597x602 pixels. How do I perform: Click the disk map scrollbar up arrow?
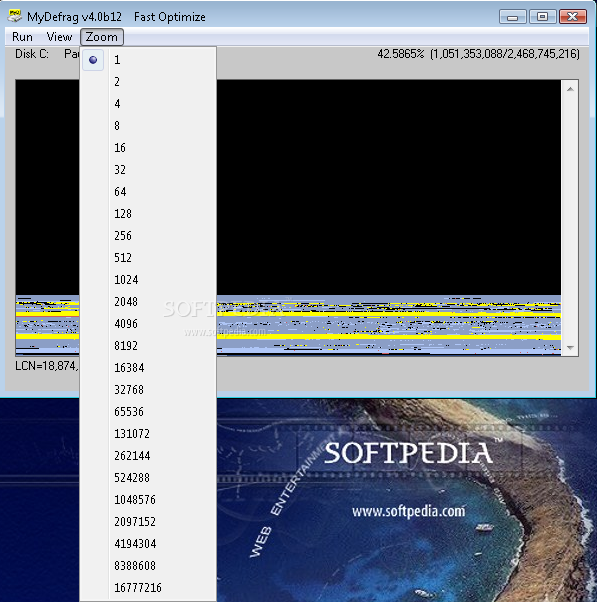coord(570,89)
